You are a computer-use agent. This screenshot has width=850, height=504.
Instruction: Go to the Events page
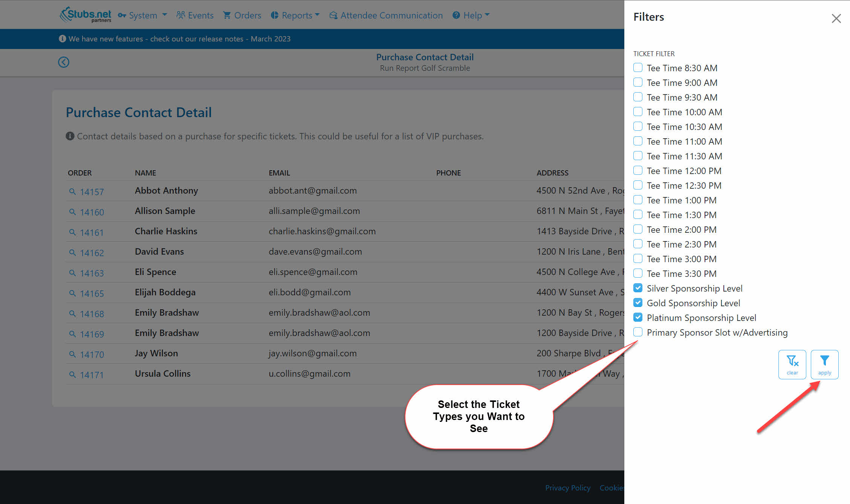(x=195, y=15)
